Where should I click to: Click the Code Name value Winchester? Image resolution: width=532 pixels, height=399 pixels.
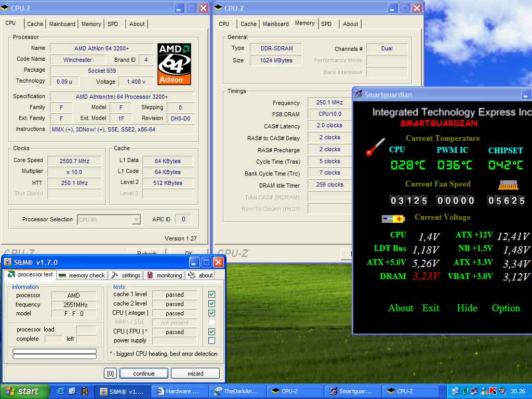(x=77, y=60)
